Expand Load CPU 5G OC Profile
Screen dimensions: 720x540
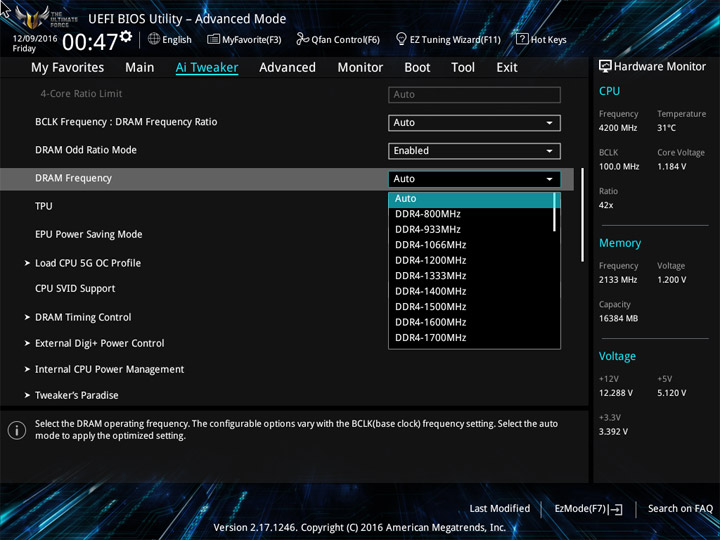point(88,263)
